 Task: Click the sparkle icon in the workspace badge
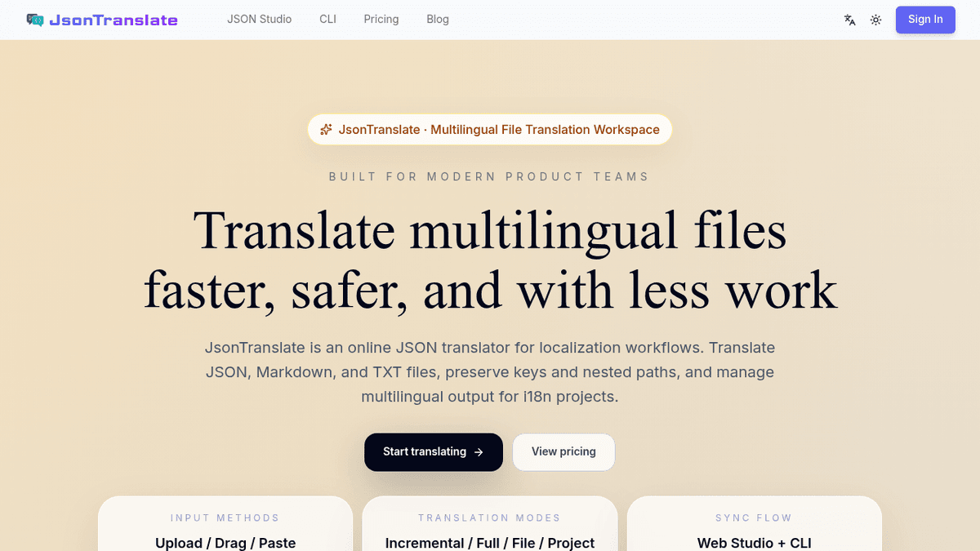[326, 130]
